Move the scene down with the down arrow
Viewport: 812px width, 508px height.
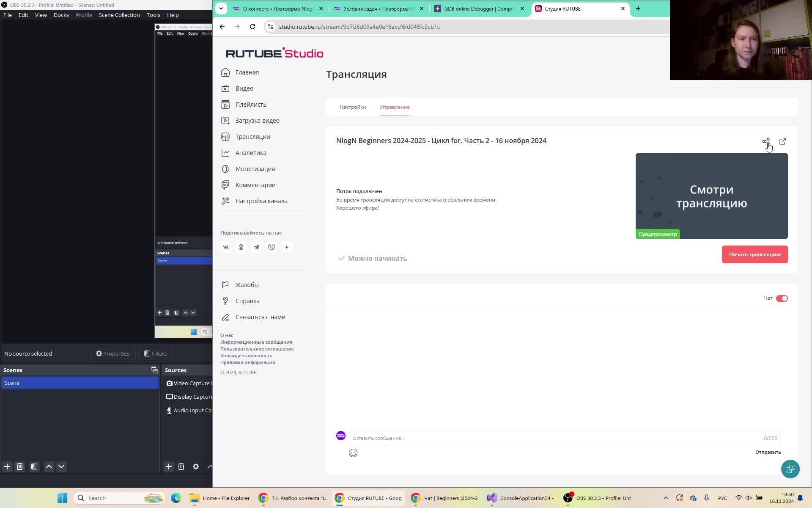(61, 467)
